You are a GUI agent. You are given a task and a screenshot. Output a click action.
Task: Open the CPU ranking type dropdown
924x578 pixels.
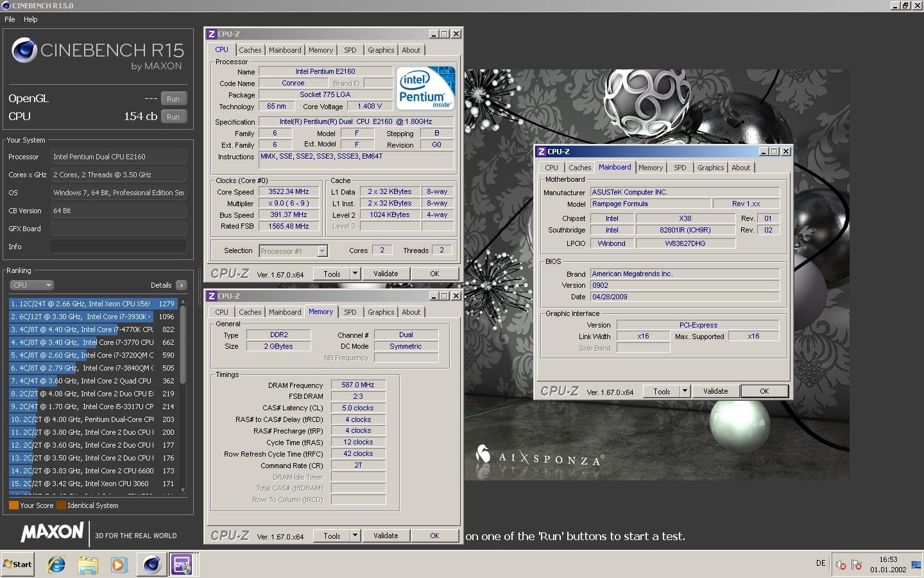pos(31,285)
